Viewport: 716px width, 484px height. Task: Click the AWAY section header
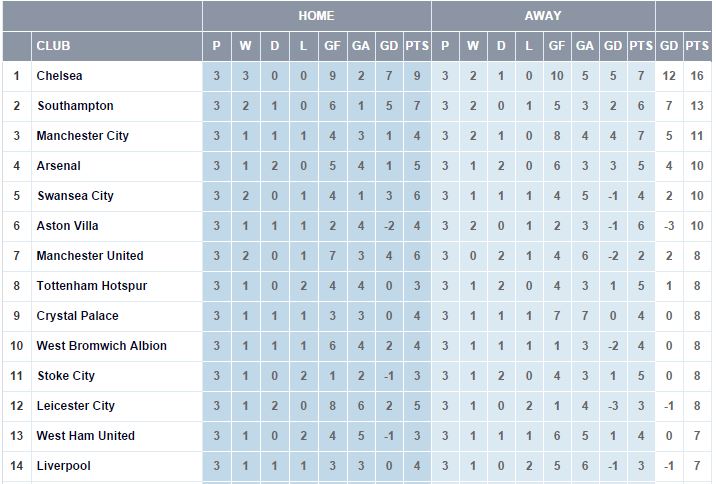click(542, 16)
